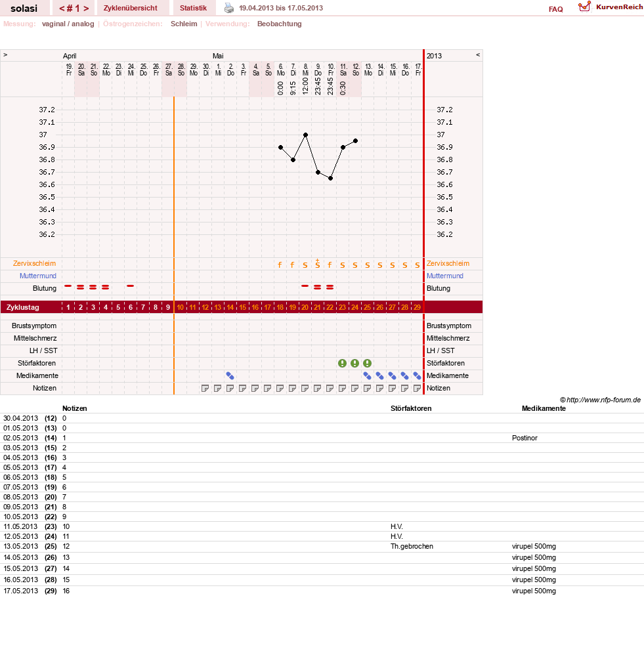
Task: Click the '17.05.2013' note row date
Action: click(20, 591)
